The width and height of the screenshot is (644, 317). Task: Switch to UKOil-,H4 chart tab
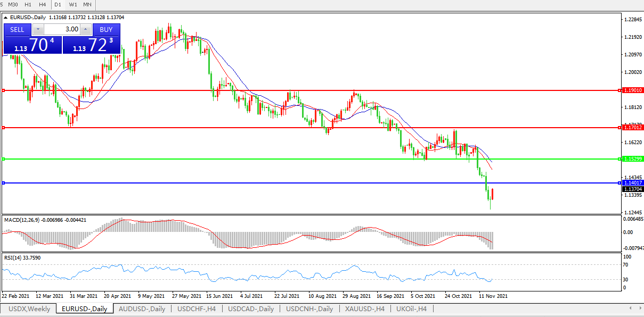pyautogui.click(x=411, y=309)
